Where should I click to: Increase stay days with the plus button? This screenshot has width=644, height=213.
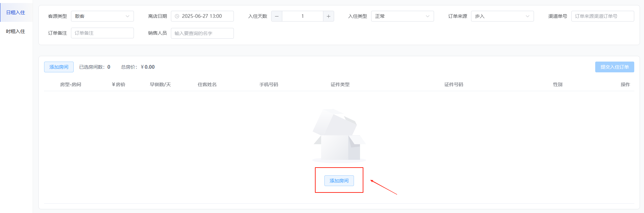click(x=328, y=16)
